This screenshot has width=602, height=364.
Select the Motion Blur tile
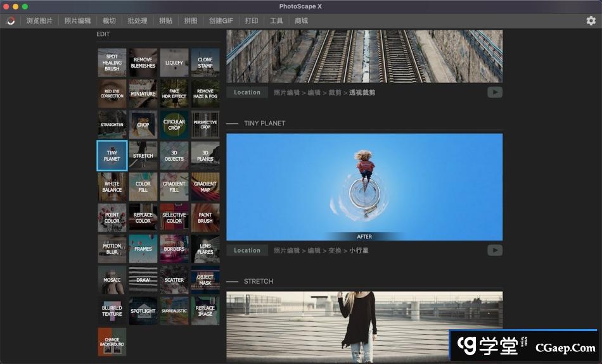click(112, 249)
